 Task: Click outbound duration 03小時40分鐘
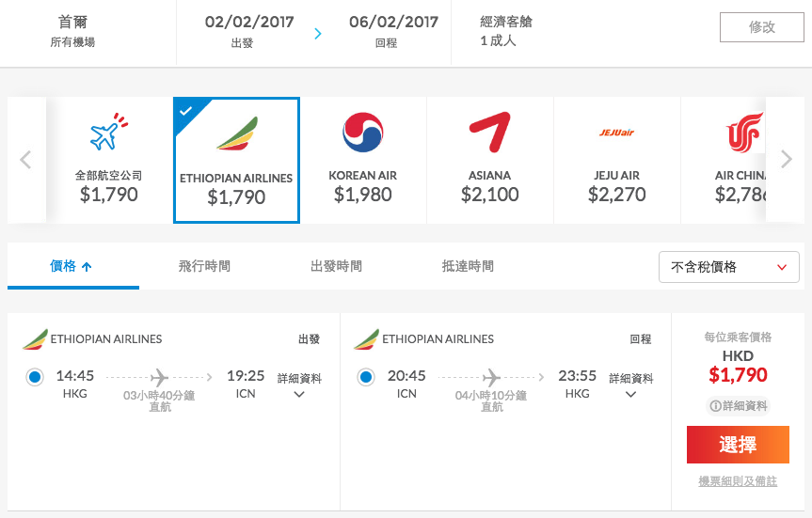pyautogui.click(x=159, y=396)
